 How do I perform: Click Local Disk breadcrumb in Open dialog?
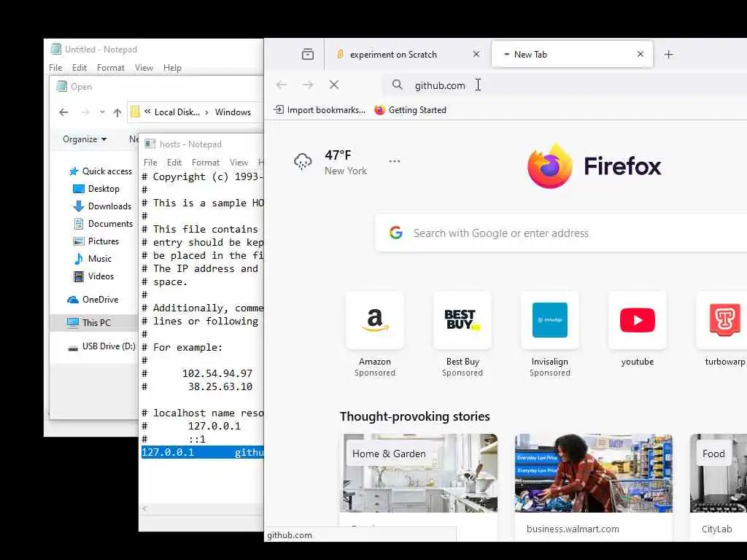177,112
